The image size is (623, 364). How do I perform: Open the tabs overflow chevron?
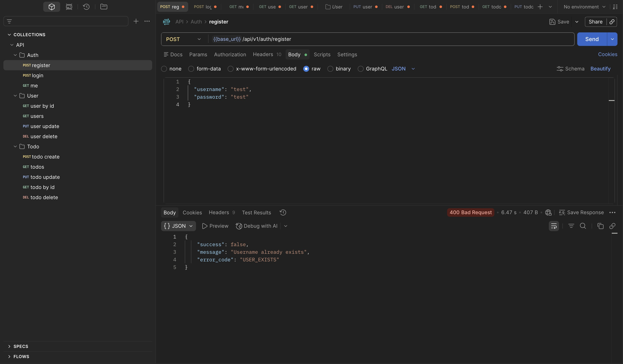pyautogui.click(x=550, y=7)
